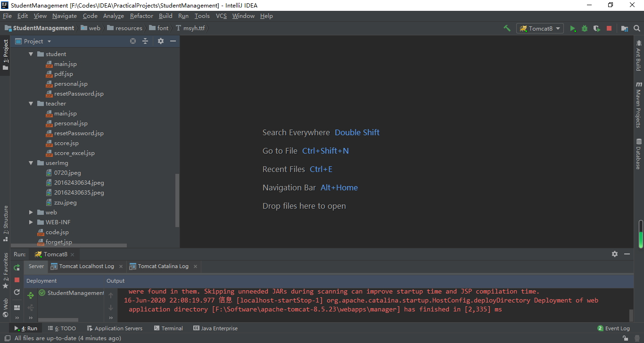The image size is (644, 343).
Task: Hide the Run tool window
Action: click(627, 254)
